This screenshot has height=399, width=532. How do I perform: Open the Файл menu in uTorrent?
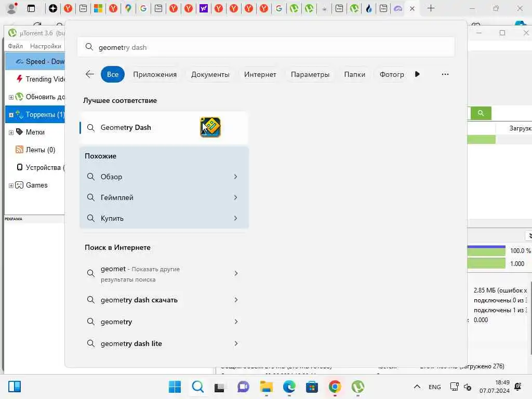tap(15, 46)
